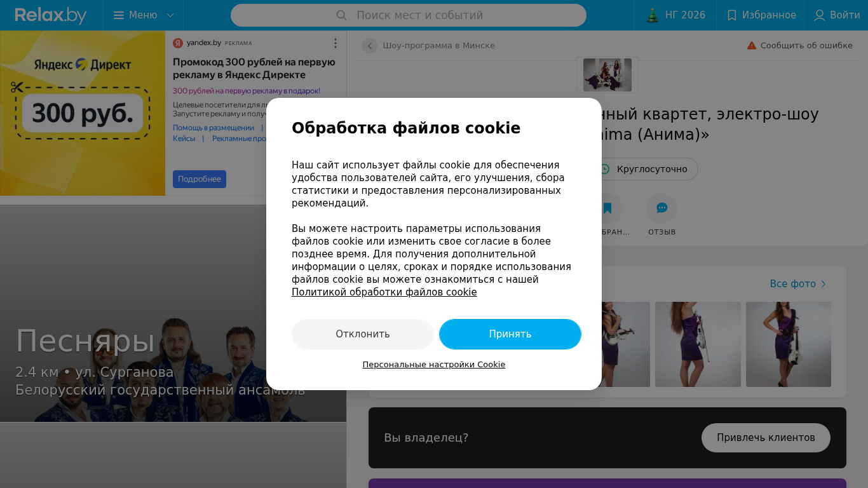
Task: Click the Отзыв speech bubble icon
Action: 662,208
